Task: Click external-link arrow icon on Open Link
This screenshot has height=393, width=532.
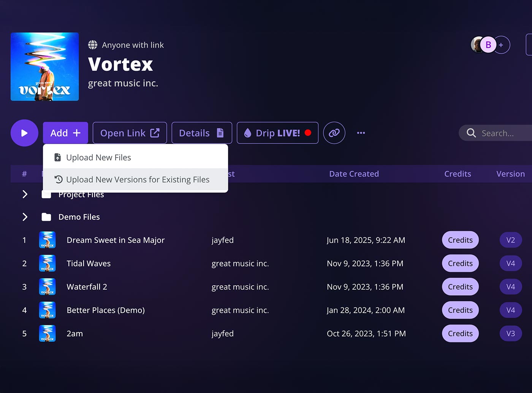Action: pyautogui.click(x=155, y=132)
